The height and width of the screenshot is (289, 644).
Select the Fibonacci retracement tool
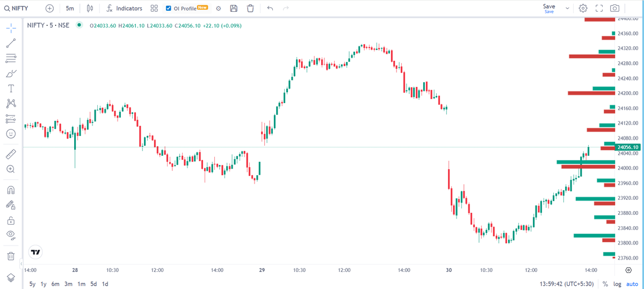(11, 59)
